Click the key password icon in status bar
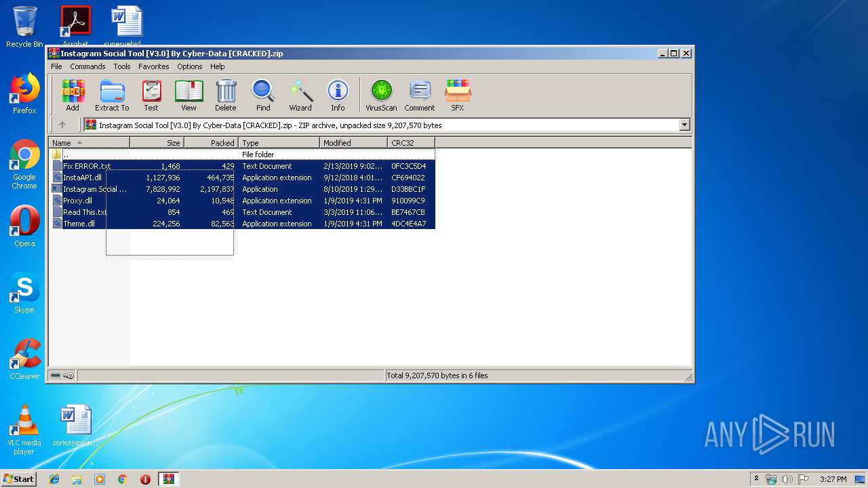Screen dimensions: 868x488 point(68,375)
